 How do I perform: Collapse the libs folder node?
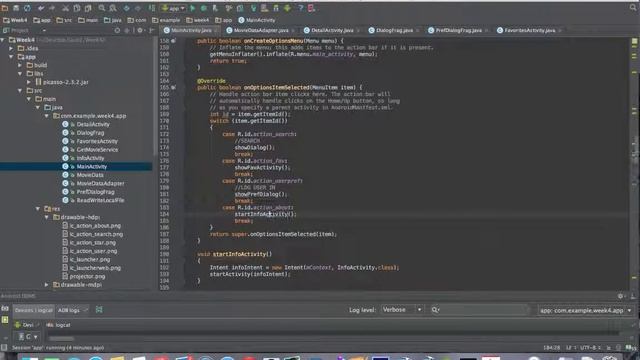[x=20, y=73]
